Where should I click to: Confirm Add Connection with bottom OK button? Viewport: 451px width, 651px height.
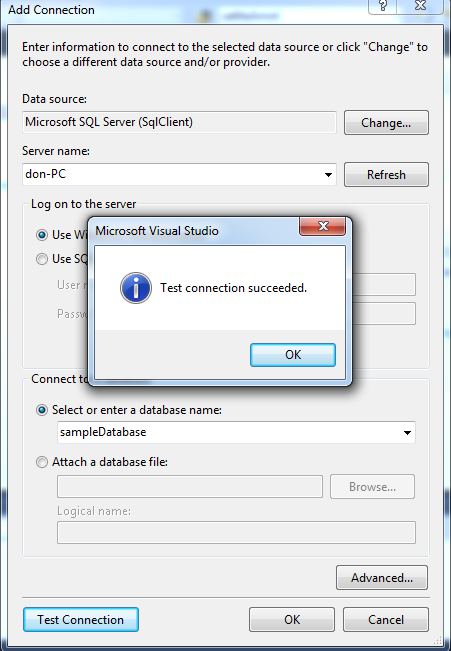click(292, 619)
